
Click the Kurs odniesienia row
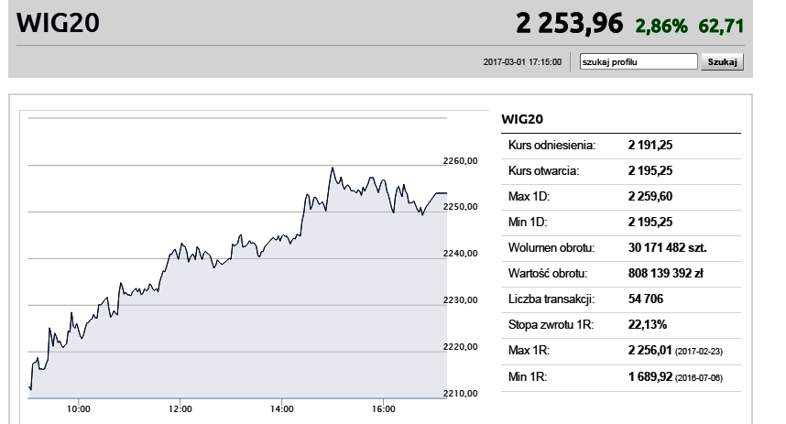point(621,146)
